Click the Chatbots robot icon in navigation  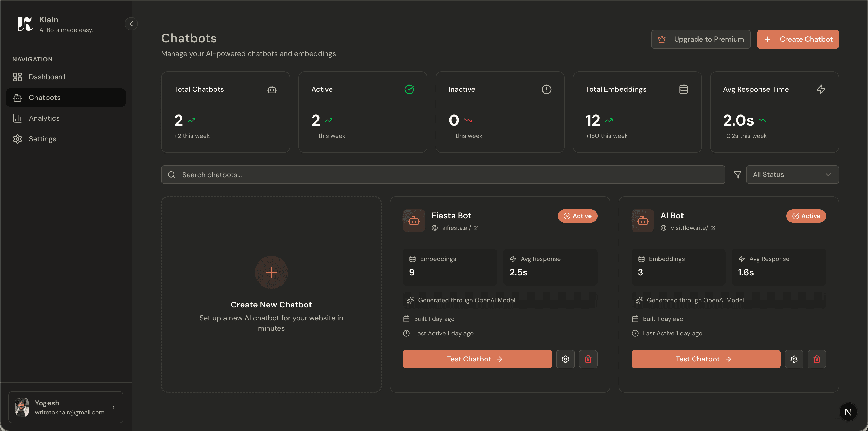click(x=18, y=98)
